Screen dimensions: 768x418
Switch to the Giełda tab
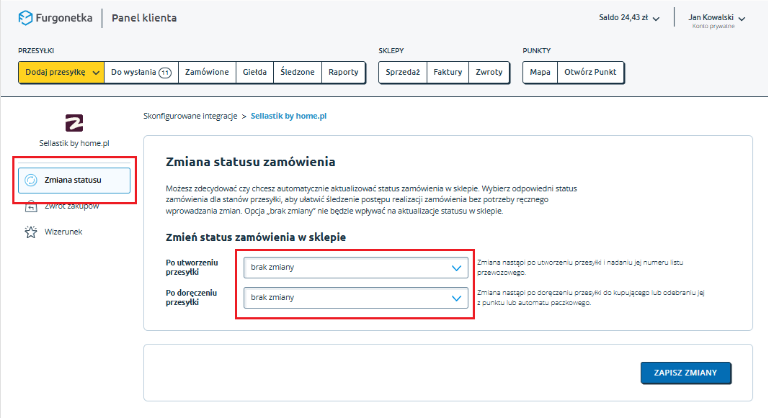(x=255, y=72)
